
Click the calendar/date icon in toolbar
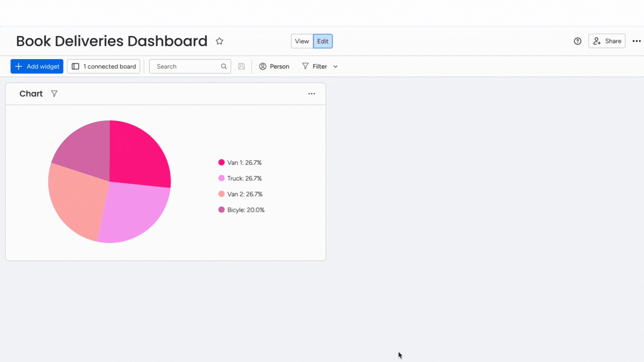click(x=242, y=66)
